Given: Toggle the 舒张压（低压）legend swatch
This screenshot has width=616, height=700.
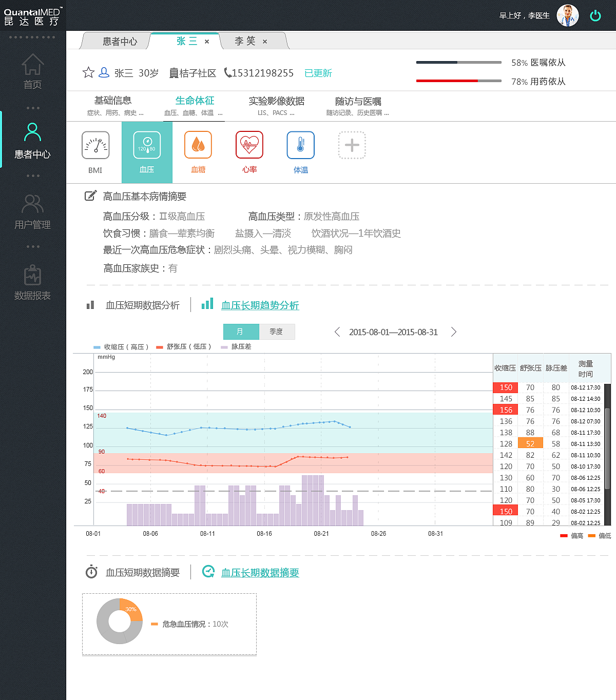Looking at the screenshot, I should [x=160, y=347].
